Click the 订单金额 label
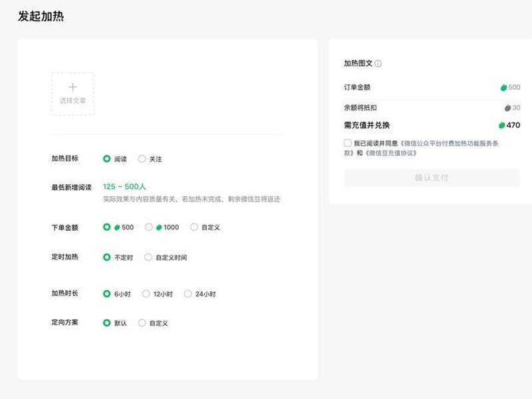This screenshot has height=399, width=532. [x=357, y=87]
